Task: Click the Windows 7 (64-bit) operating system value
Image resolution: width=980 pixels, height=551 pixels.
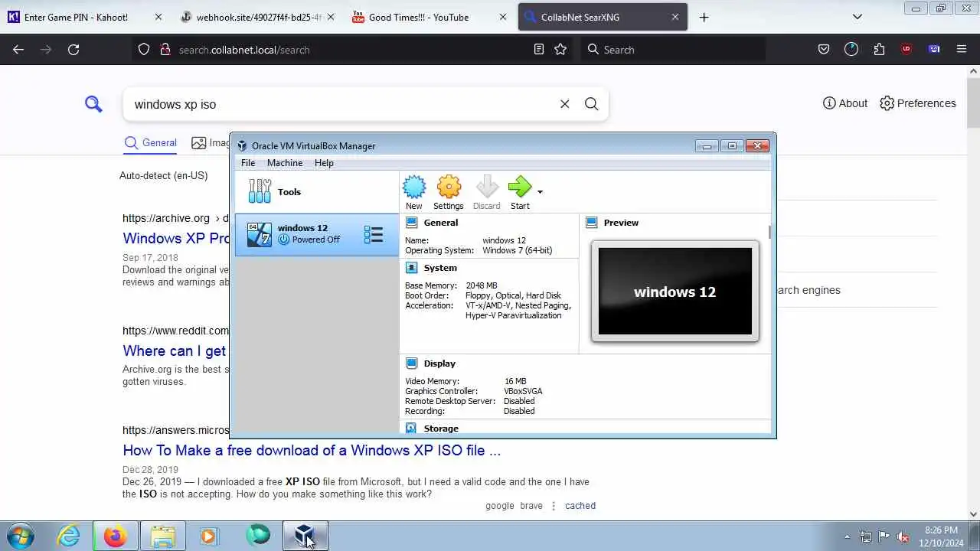Action: [x=517, y=250]
